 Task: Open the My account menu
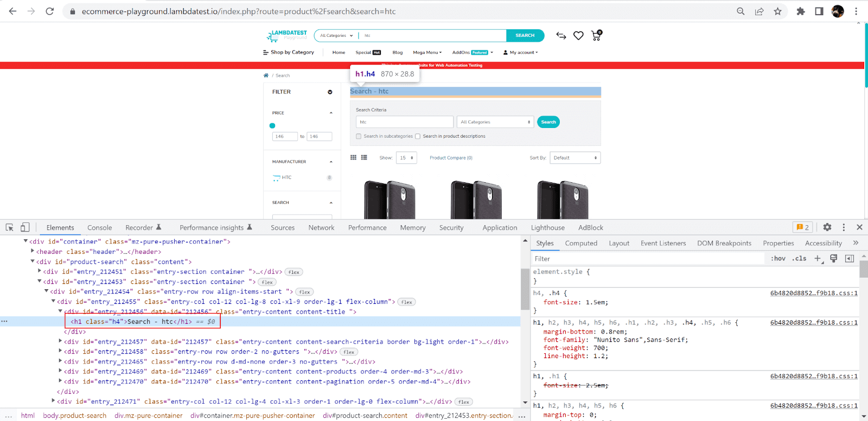point(521,53)
